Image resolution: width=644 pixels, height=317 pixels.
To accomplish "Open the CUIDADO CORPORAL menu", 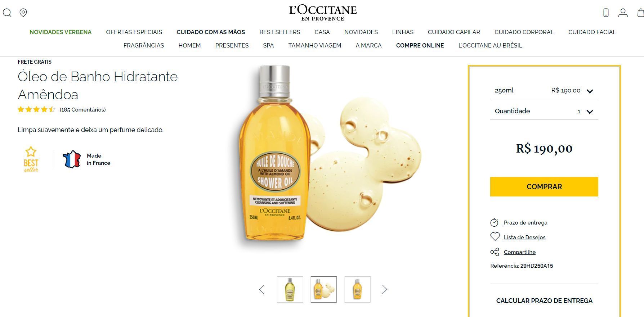I will [x=524, y=32].
